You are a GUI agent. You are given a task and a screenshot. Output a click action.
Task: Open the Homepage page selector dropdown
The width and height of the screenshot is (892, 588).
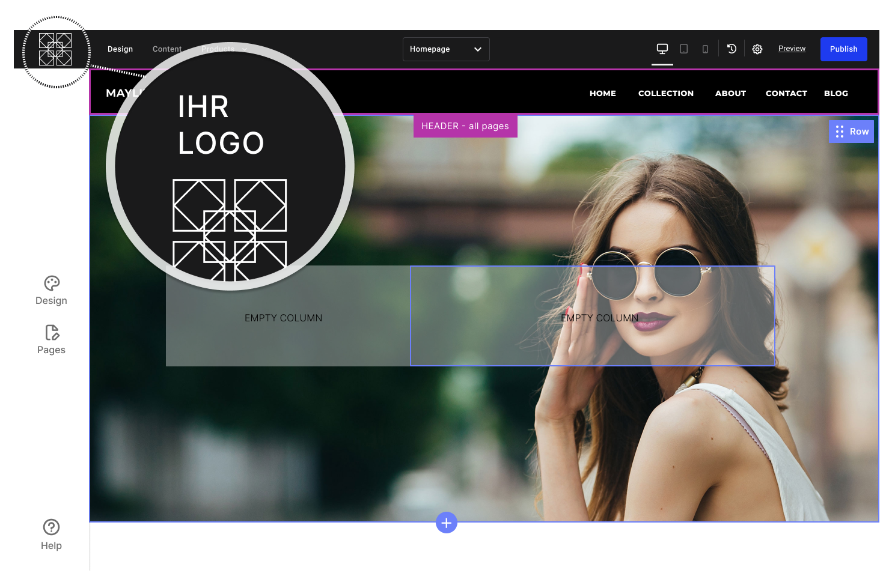click(x=446, y=49)
